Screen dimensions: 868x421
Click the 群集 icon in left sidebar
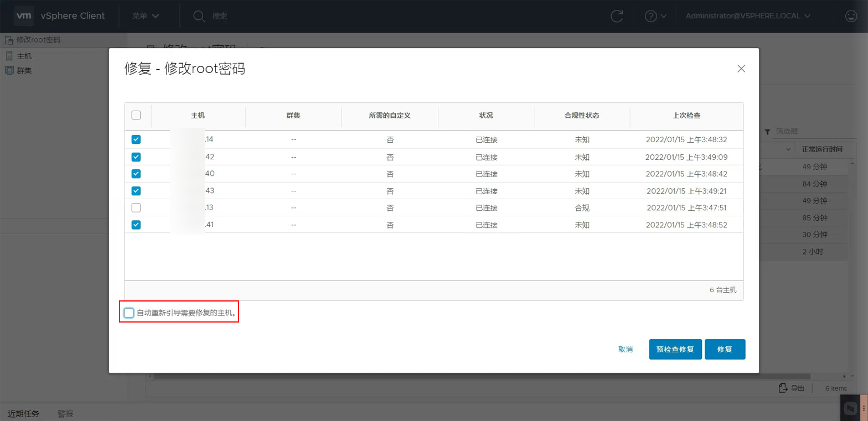[9, 70]
